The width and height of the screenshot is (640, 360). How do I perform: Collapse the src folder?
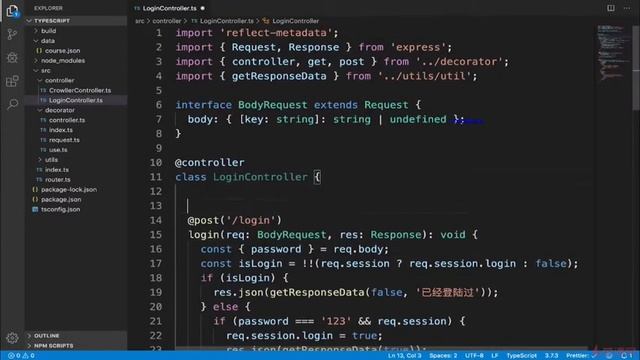pos(76,71)
